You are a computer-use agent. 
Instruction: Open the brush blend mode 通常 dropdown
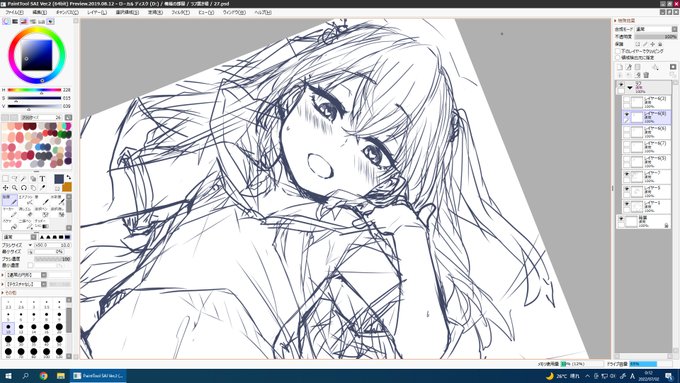20,237
